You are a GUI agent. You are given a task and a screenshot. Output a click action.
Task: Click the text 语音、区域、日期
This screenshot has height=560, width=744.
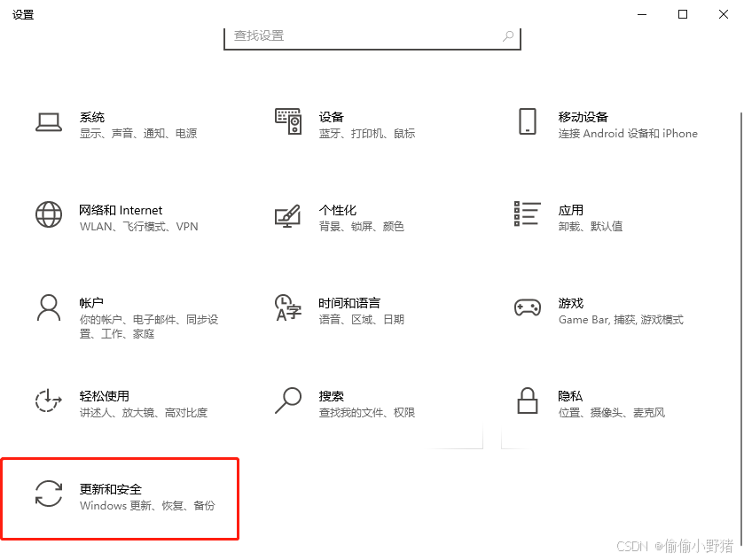pyautogui.click(x=361, y=320)
